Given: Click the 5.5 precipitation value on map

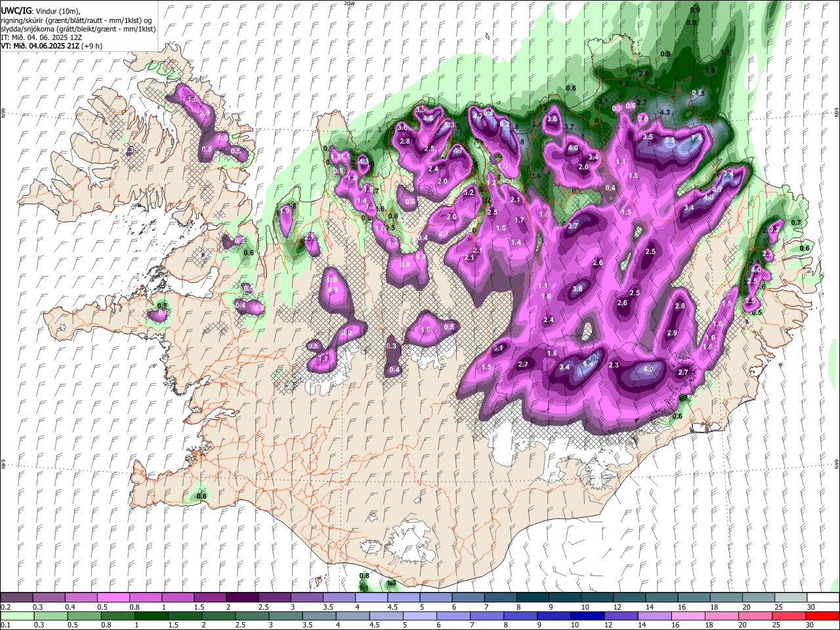Looking at the screenshot, I should click(670, 140).
